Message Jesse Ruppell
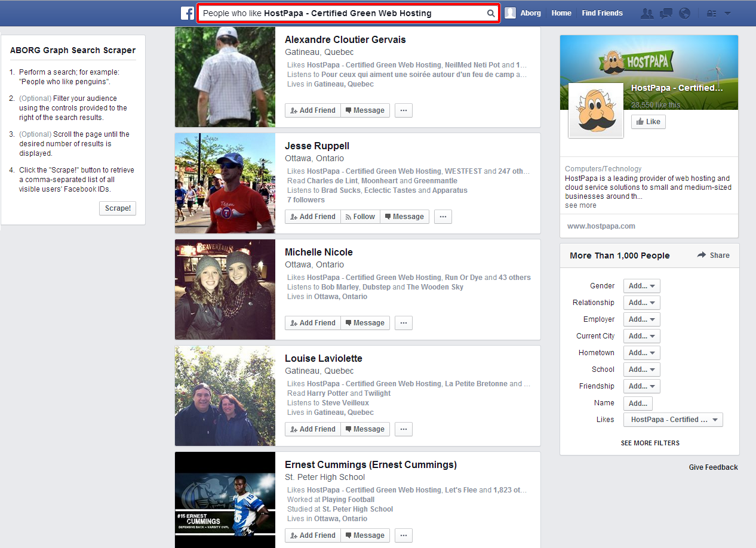The width and height of the screenshot is (756, 548). pos(404,217)
